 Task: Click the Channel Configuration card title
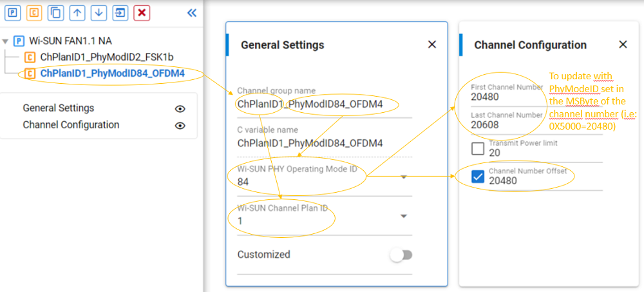click(530, 45)
